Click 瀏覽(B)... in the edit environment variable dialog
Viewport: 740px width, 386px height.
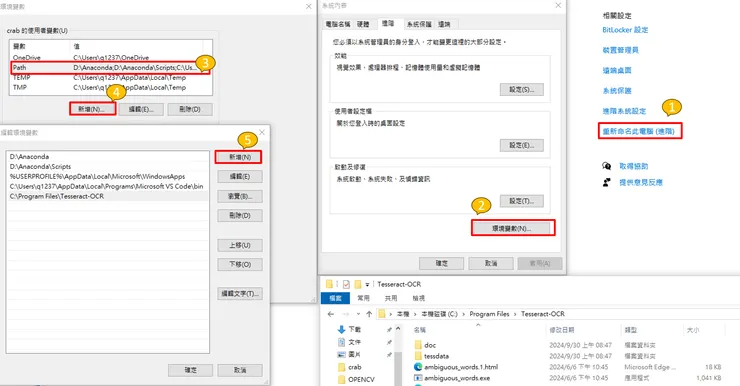pyautogui.click(x=240, y=196)
